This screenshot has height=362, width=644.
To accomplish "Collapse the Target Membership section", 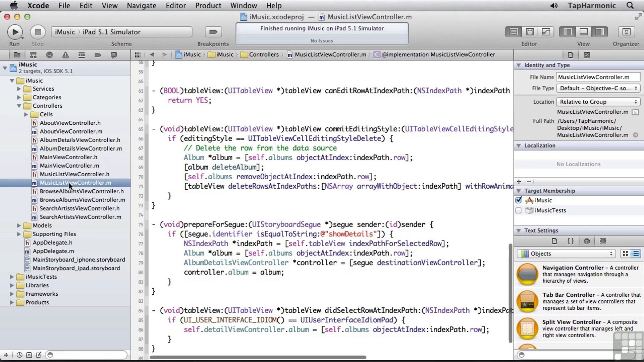I will click(x=519, y=191).
